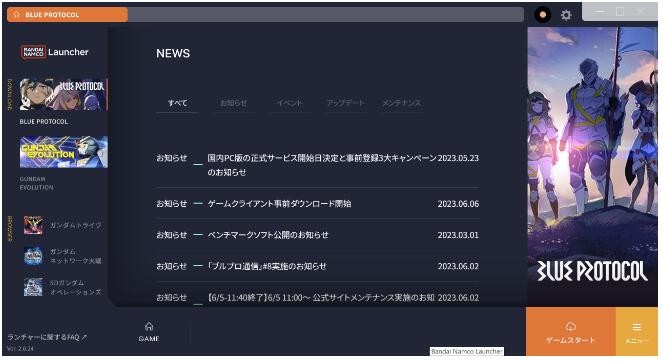Click the Blue Protocol key art banner
This screenshot has width=663, height=361.
pyautogui.click(x=592, y=167)
